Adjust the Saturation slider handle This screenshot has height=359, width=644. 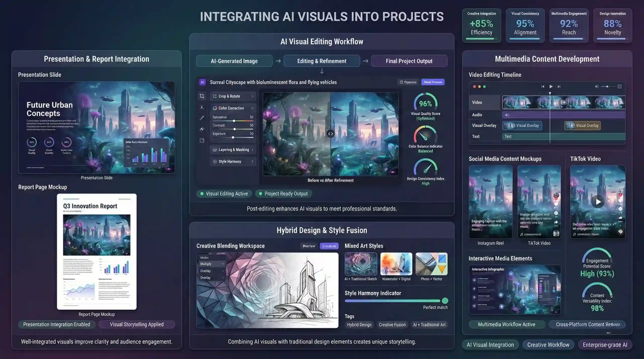(234, 121)
